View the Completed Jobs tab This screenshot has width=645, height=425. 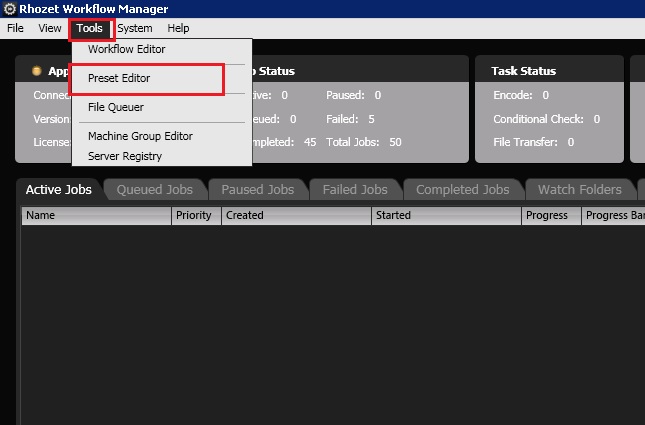tap(462, 189)
